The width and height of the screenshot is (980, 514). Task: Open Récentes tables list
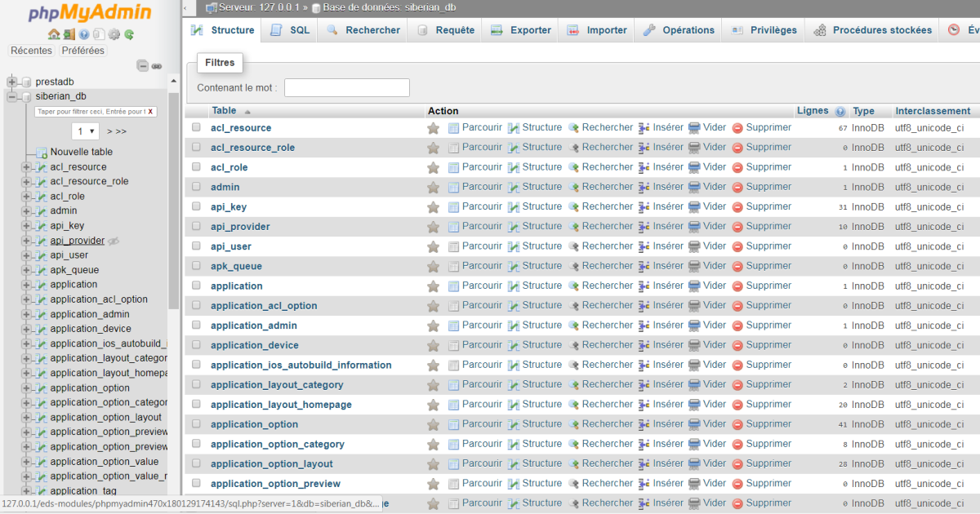(31, 51)
